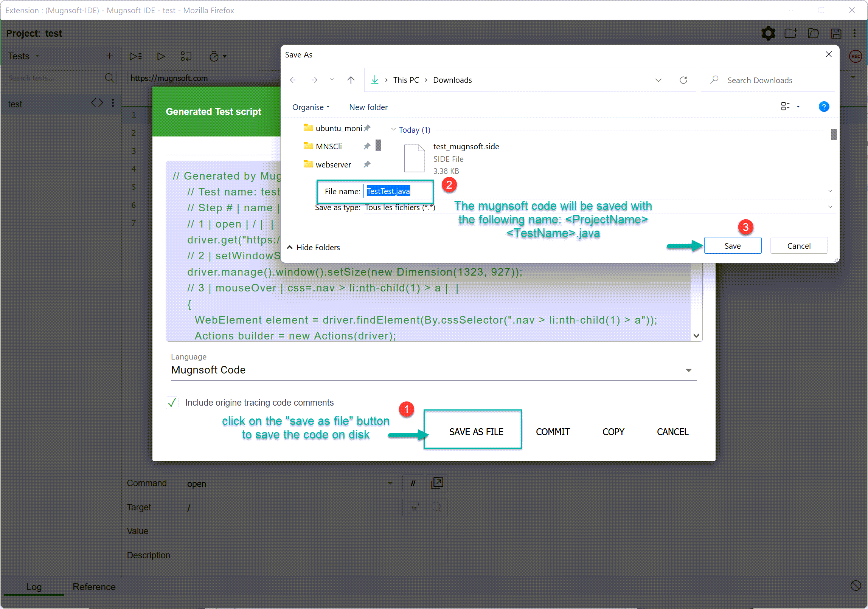
Task: Click the Search Downloads field
Action: [x=767, y=80]
